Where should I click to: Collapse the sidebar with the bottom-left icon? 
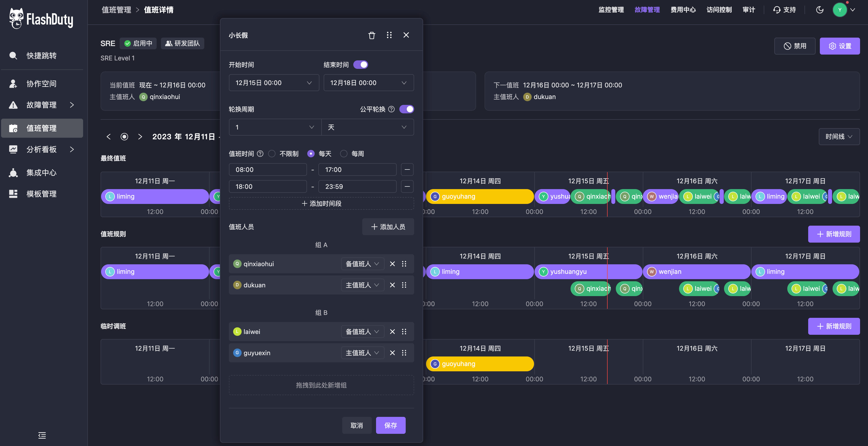click(x=42, y=435)
